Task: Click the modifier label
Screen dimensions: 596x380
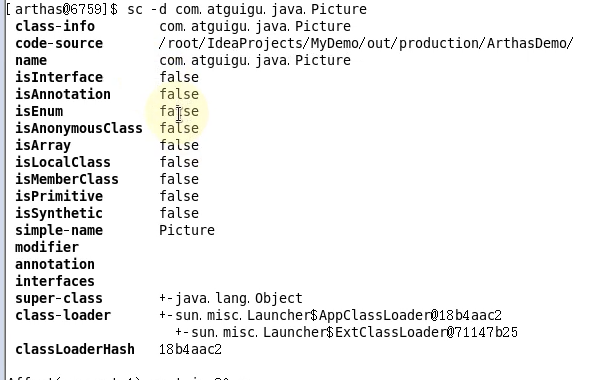Action: pyautogui.click(x=47, y=247)
